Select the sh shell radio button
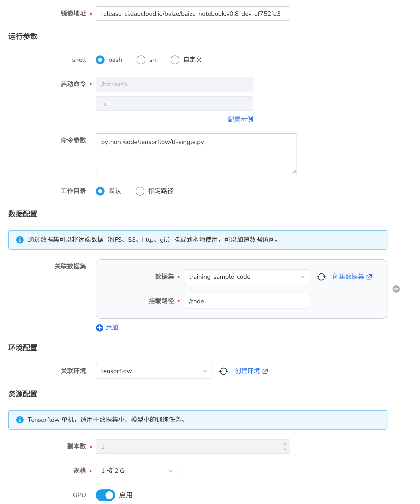The image size is (420, 504). coord(141,60)
